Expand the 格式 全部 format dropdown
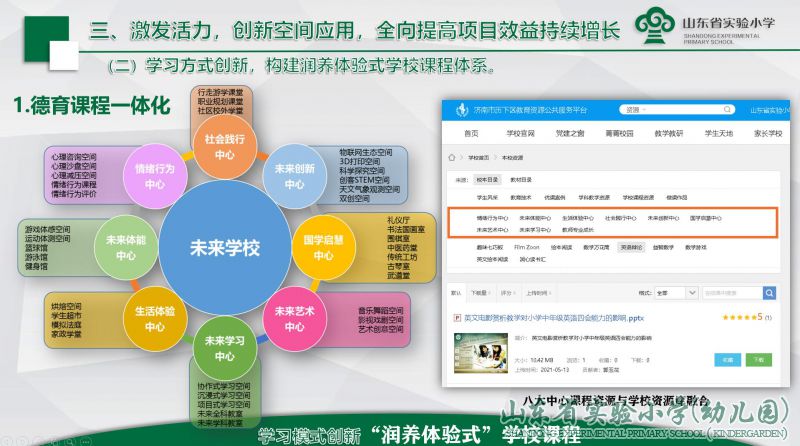The height and width of the screenshot is (446, 800). click(x=674, y=293)
